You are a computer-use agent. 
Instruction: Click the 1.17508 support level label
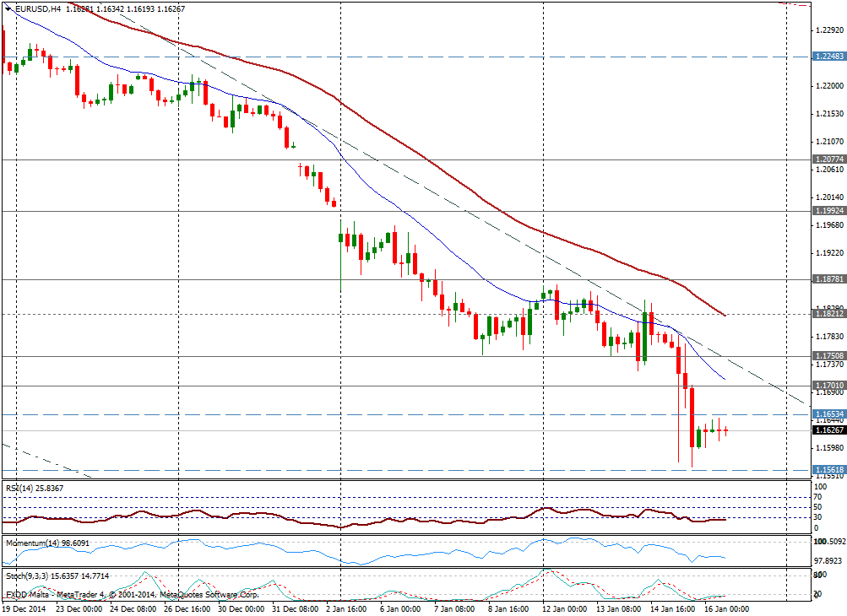(x=828, y=356)
